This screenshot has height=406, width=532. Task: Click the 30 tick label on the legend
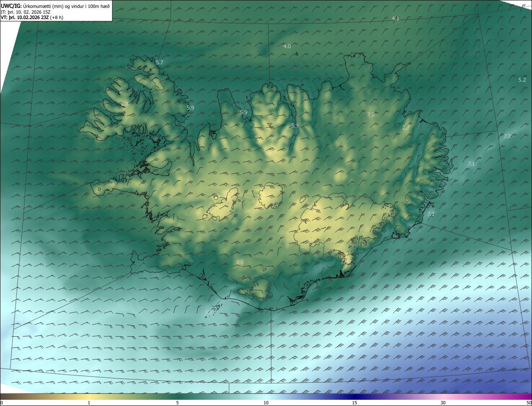coord(443,403)
